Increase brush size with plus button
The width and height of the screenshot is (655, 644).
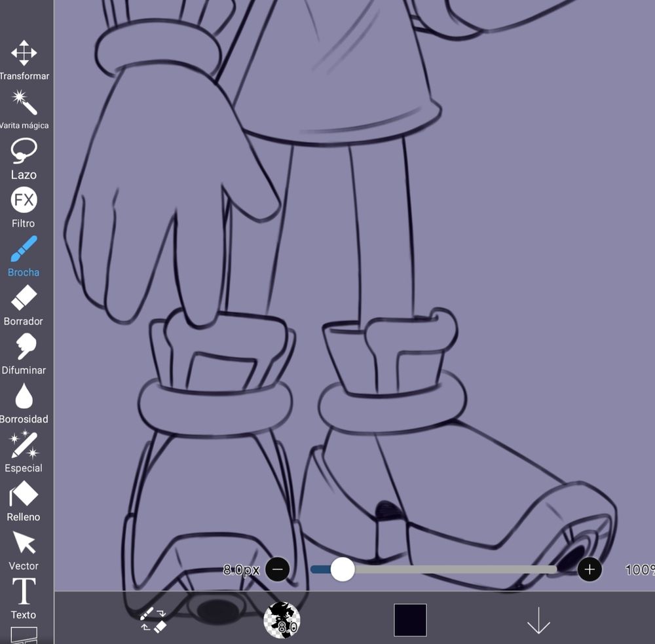click(x=589, y=569)
